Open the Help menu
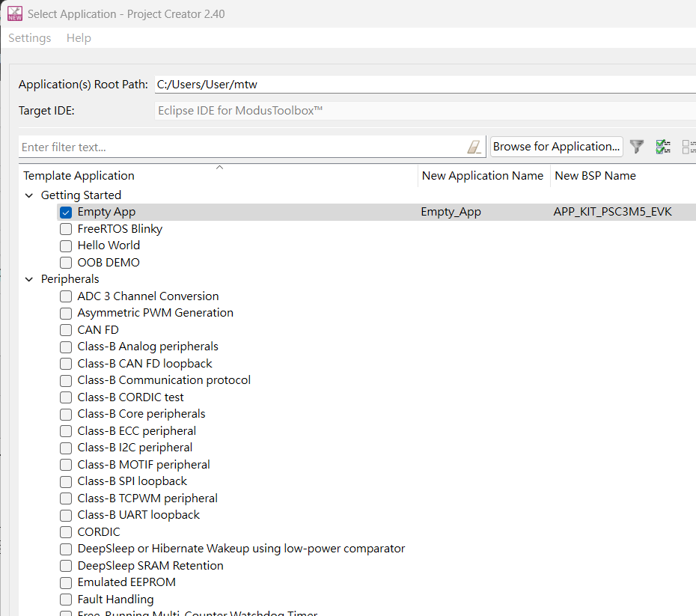 coord(79,38)
